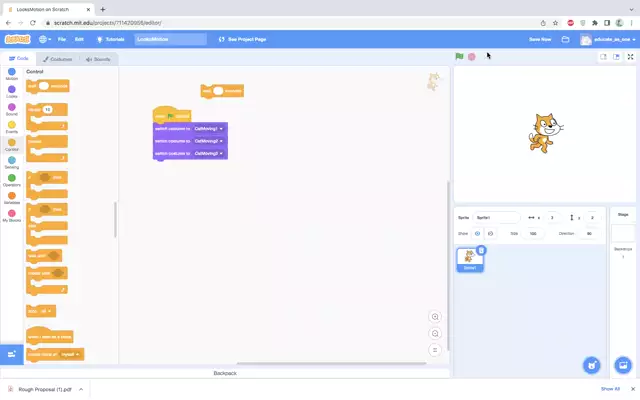Screen dimensions: 640x400
Task: Open the Edit menu
Action: click(x=79, y=39)
